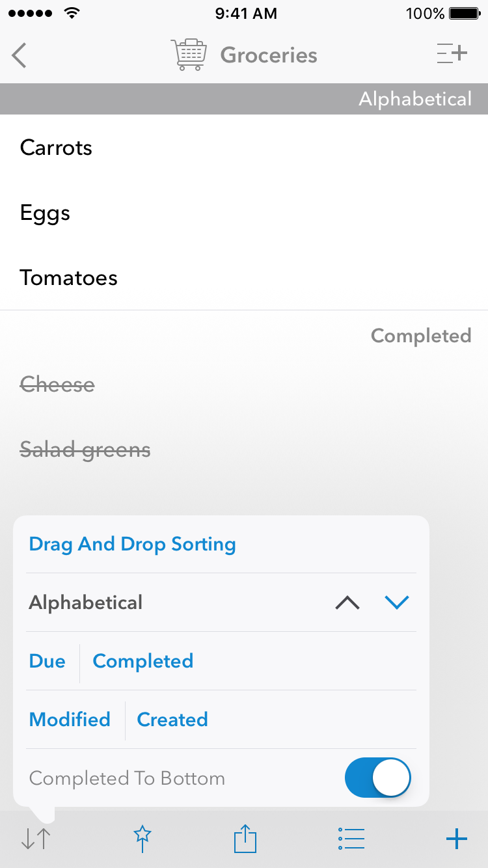Tap the bullet list icon
This screenshot has height=868, width=488.
point(351,839)
